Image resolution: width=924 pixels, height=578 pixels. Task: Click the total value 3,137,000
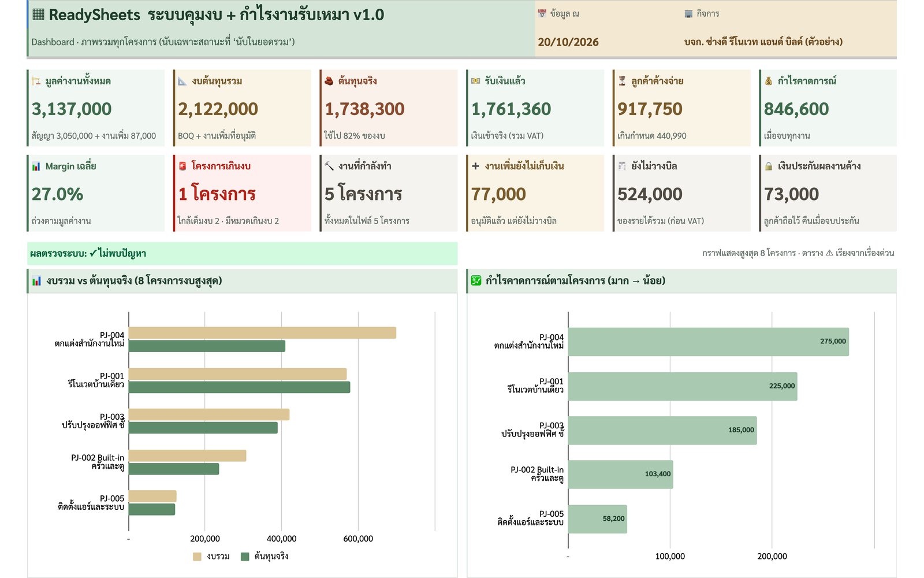(x=72, y=109)
